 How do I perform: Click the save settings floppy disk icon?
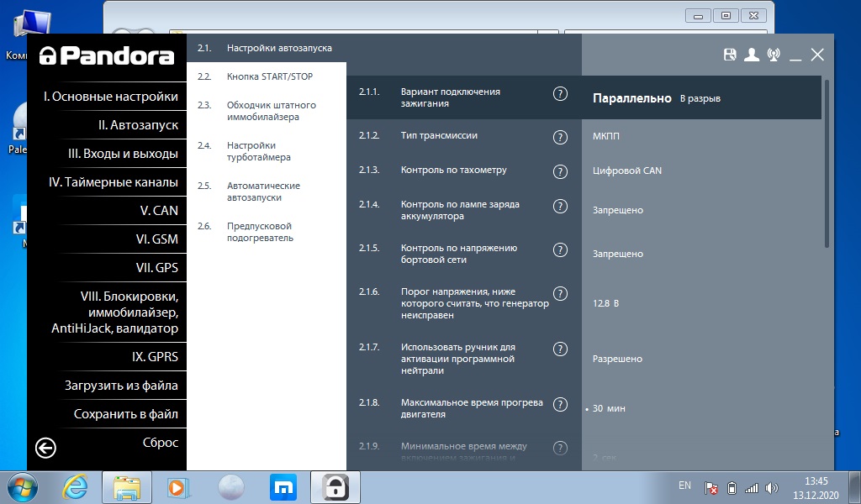point(730,55)
